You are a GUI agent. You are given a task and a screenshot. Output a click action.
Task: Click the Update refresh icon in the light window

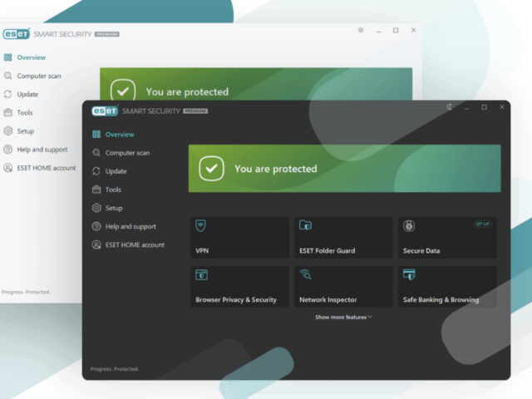(7, 94)
